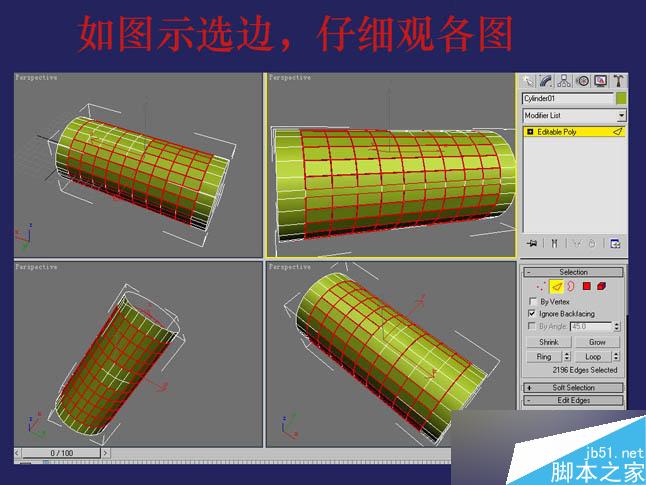Viewport: 646px width, 485px height.
Task: Click the Loop selection button
Action: tap(593, 356)
